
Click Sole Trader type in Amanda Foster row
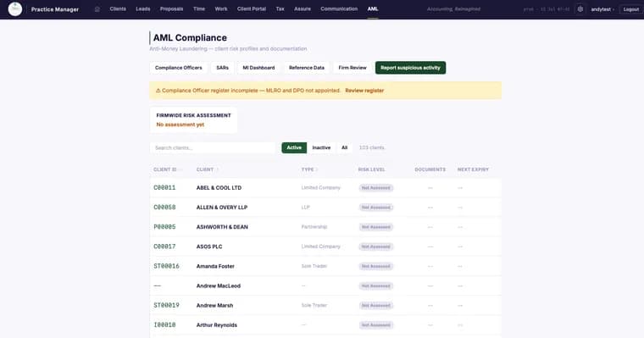tap(314, 266)
